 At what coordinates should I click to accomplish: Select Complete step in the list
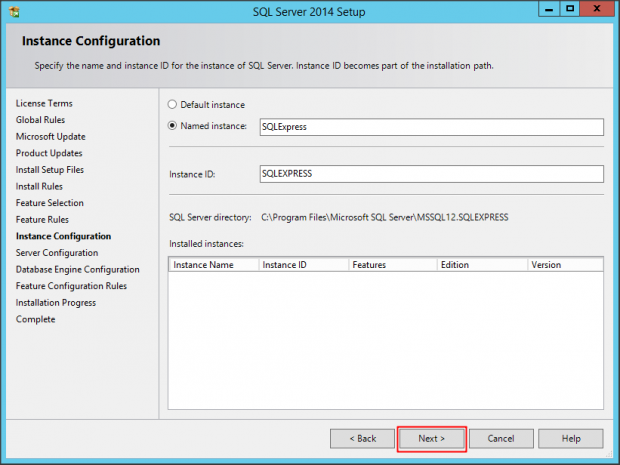36,319
